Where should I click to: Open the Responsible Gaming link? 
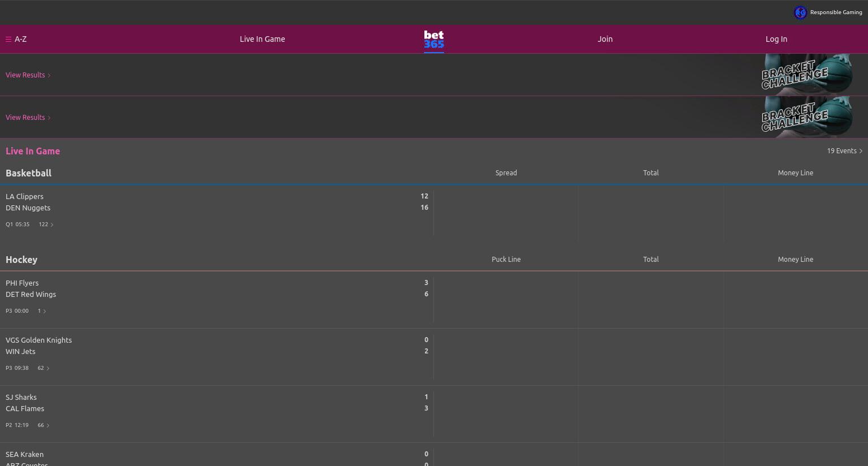coord(836,12)
